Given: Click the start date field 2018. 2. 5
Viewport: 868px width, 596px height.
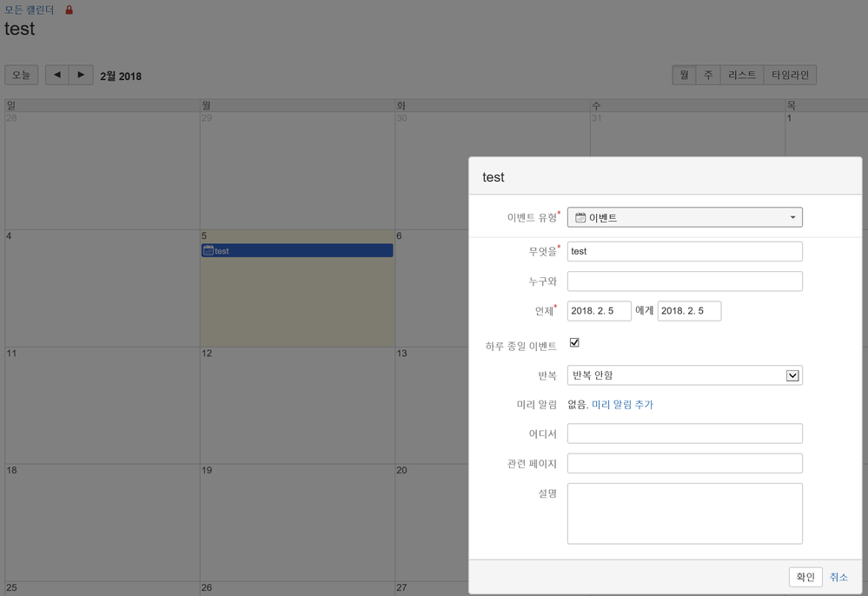Looking at the screenshot, I should 599,311.
